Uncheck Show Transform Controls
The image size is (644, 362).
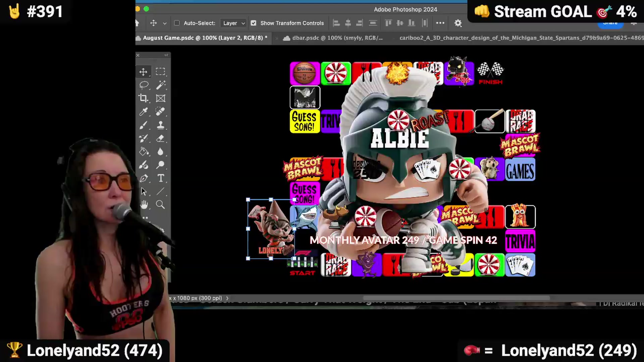254,23
